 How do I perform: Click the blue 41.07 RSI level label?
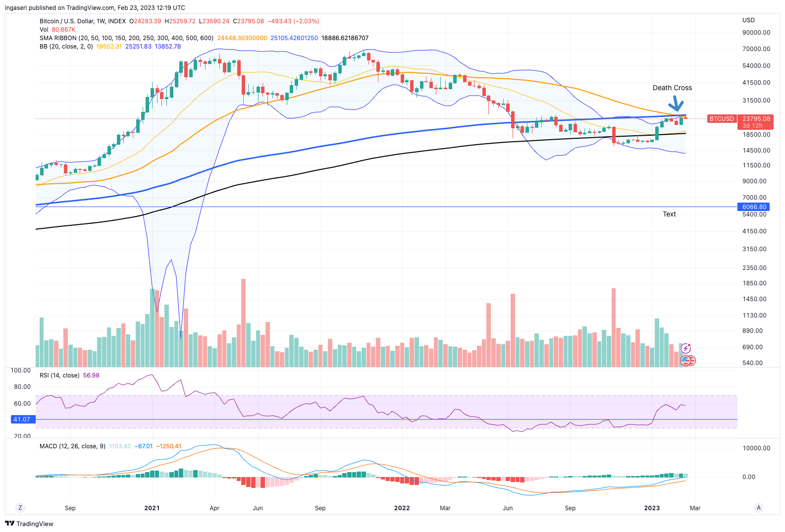coord(22,420)
